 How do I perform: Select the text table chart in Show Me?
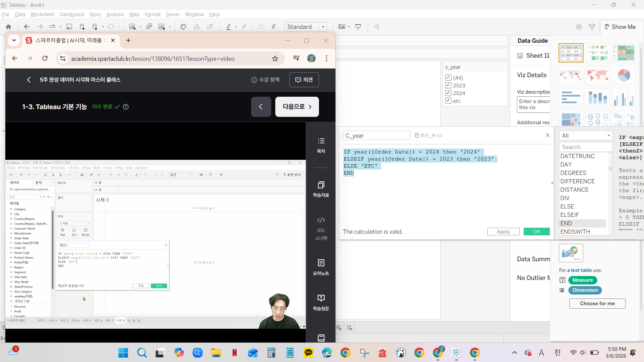coord(571,53)
